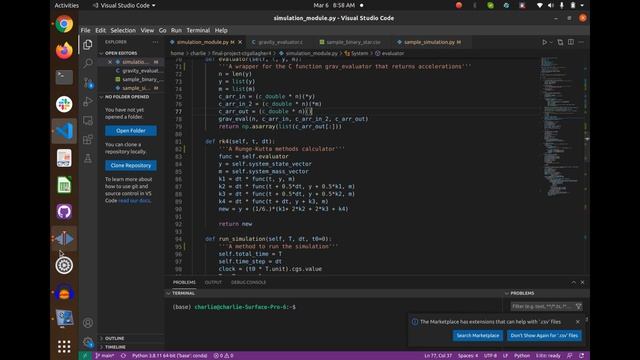Open the Extensions view
Image resolution: width=640 pixels, height=360 pixels.
(88, 139)
